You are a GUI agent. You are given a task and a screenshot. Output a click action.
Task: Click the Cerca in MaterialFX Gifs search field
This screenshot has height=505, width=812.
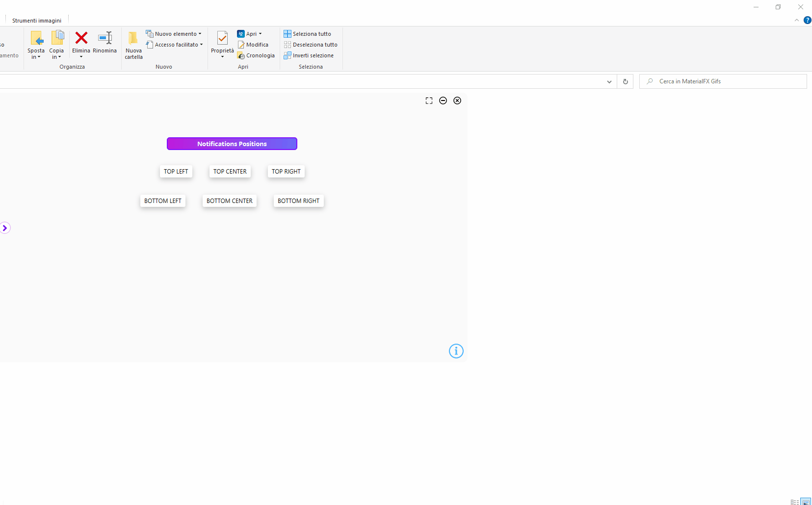723,81
